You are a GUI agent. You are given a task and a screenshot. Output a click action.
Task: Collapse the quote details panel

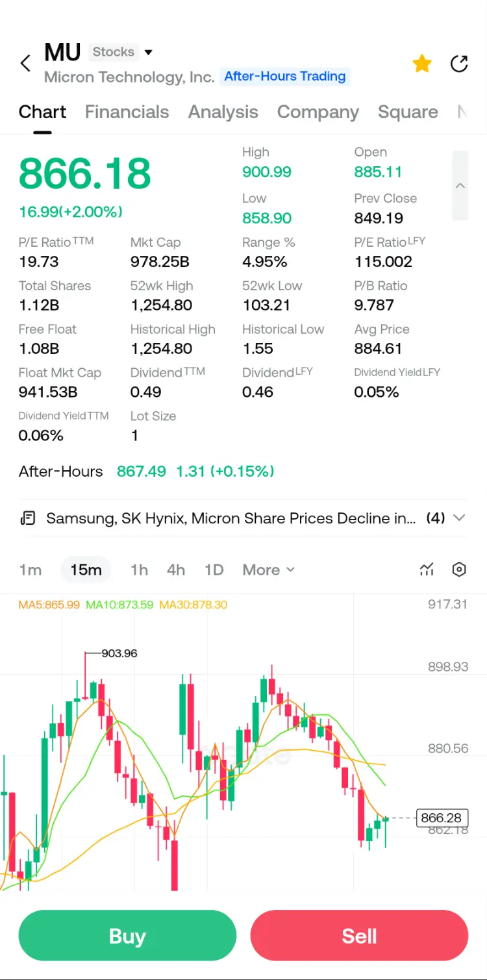(460, 186)
